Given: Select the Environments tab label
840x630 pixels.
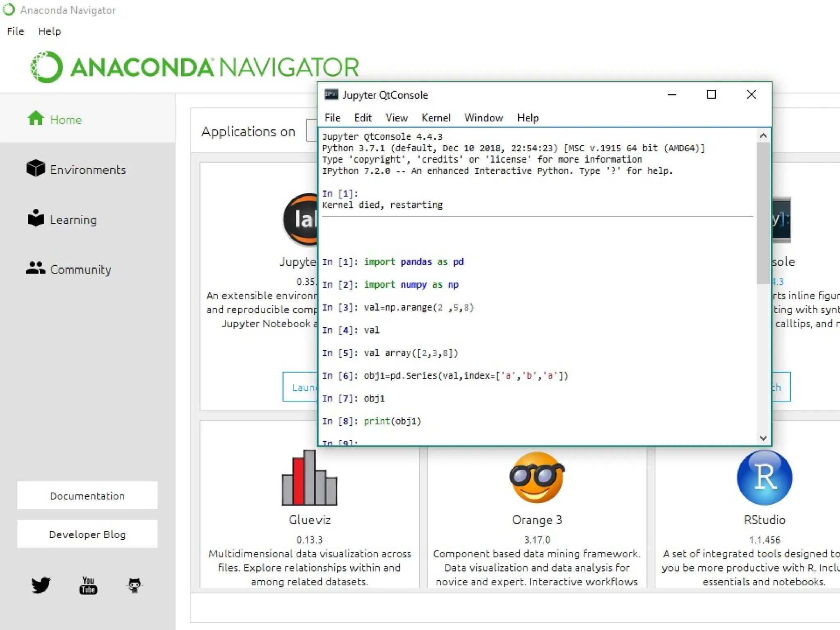Looking at the screenshot, I should pos(88,170).
